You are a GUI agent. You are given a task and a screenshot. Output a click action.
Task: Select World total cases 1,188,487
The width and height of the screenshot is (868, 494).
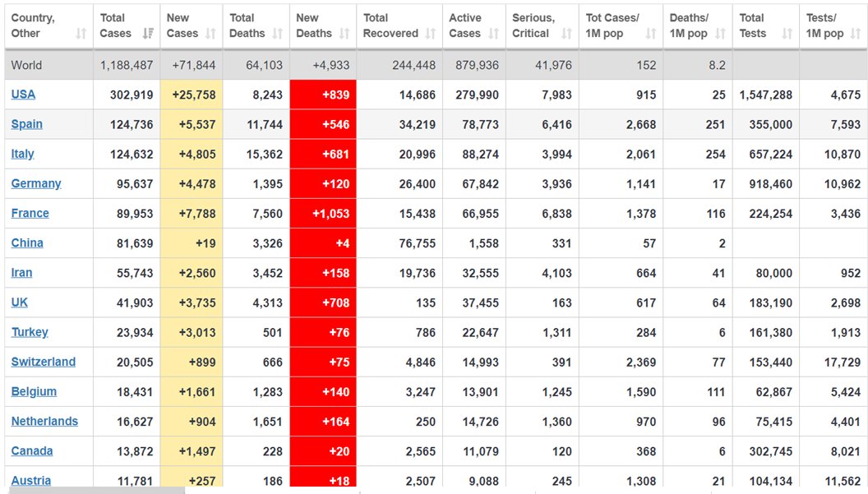click(x=127, y=66)
